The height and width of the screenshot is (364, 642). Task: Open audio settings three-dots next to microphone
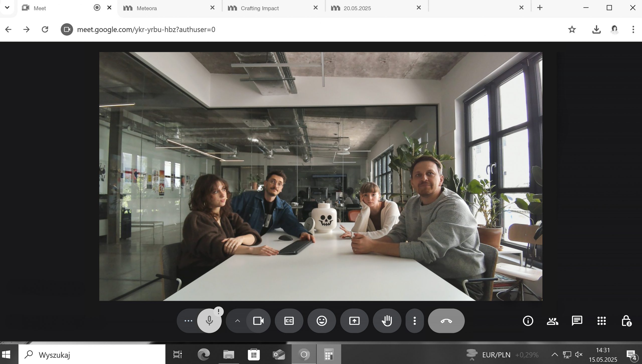pos(188,321)
